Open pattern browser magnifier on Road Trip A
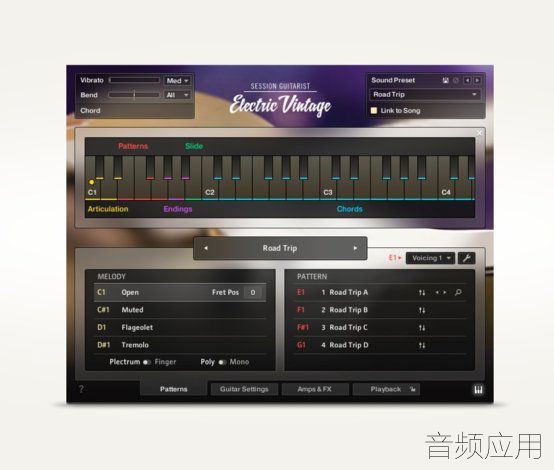The width and height of the screenshot is (554, 470). [x=458, y=292]
